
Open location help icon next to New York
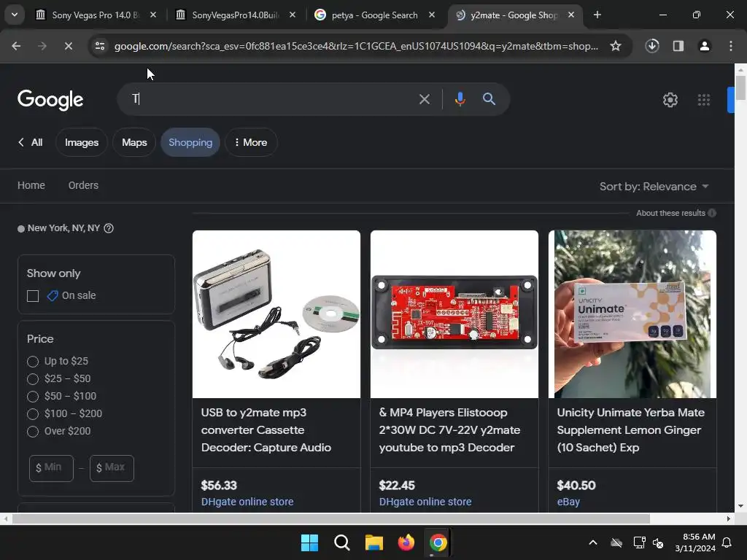click(x=109, y=228)
